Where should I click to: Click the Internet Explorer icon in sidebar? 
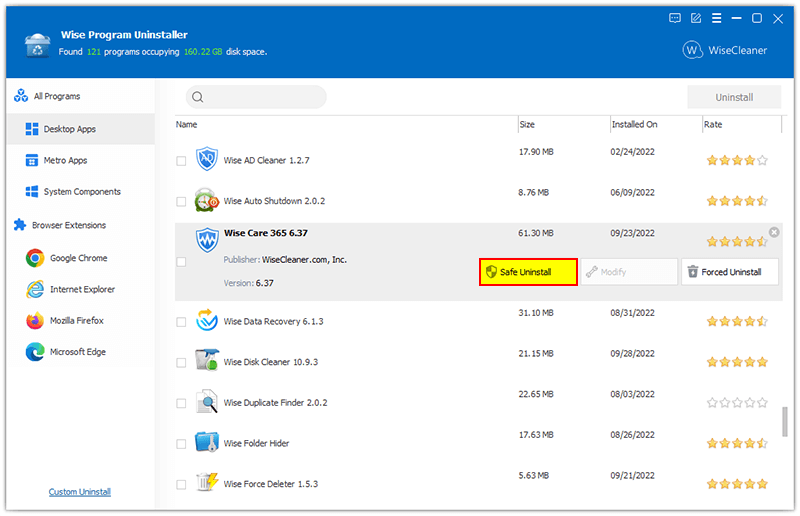click(35, 289)
